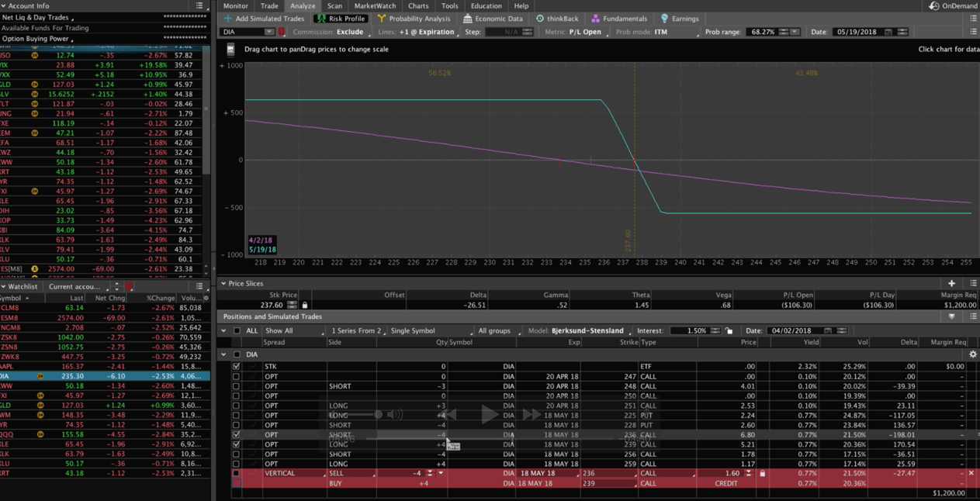Add a new price slice
Image resolution: width=980 pixels, height=501 pixels.
click(x=951, y=284)
